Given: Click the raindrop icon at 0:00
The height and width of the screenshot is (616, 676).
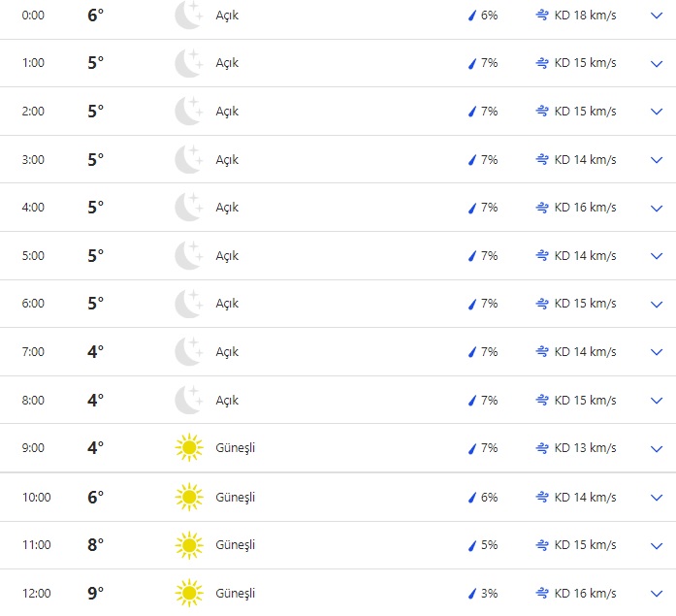Looking at the screenshot, I should [472, 16].
